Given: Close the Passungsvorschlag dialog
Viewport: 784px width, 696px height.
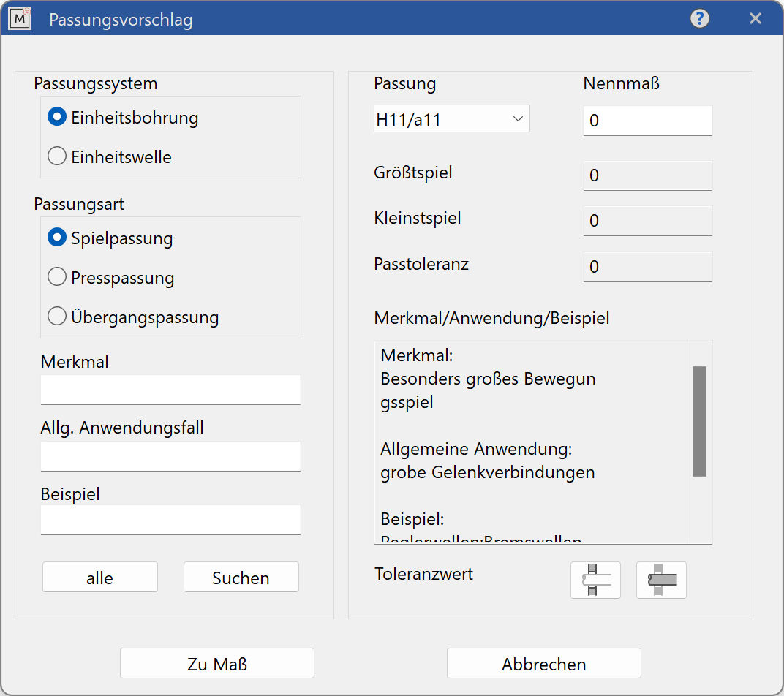Looking at the screenshot, I should (x=755, y=18).
